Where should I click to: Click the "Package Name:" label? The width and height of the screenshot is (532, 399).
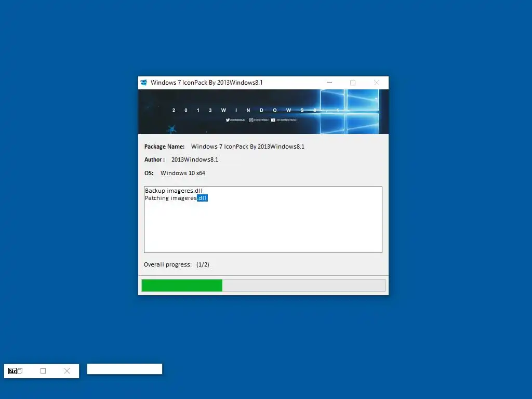tap(164, 147)
